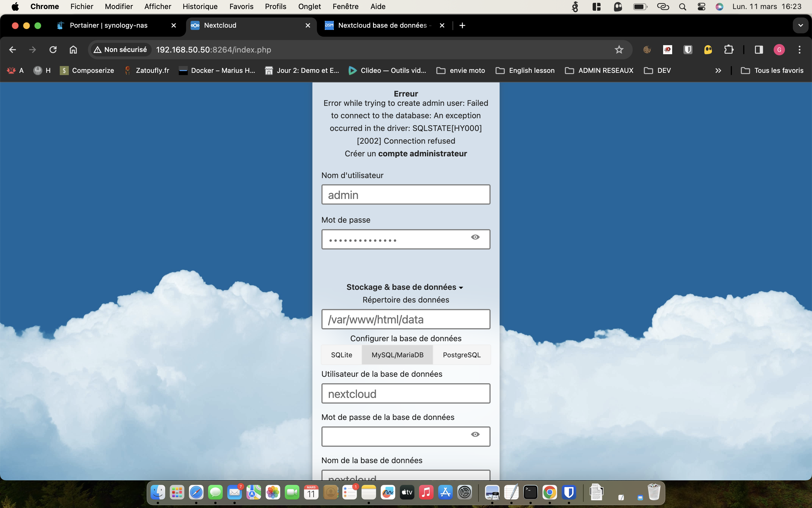The image size is (812, 508).
Task: Open Terminal from the dock
Action: [531, 492]
